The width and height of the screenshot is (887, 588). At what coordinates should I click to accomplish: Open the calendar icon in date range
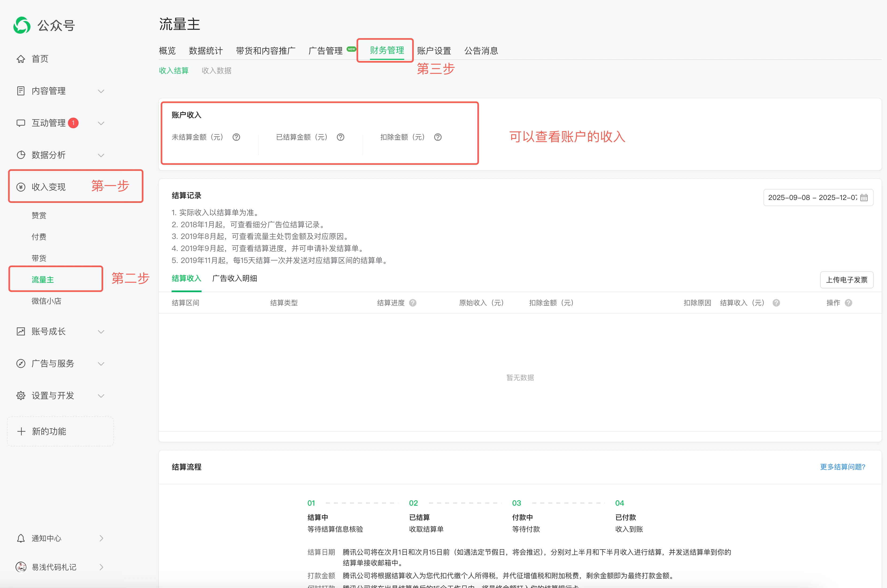pos(864,198)
